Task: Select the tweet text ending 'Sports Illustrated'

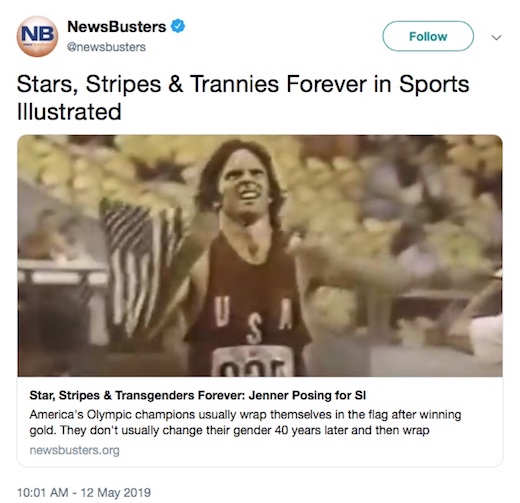Action: click(243, 98)
